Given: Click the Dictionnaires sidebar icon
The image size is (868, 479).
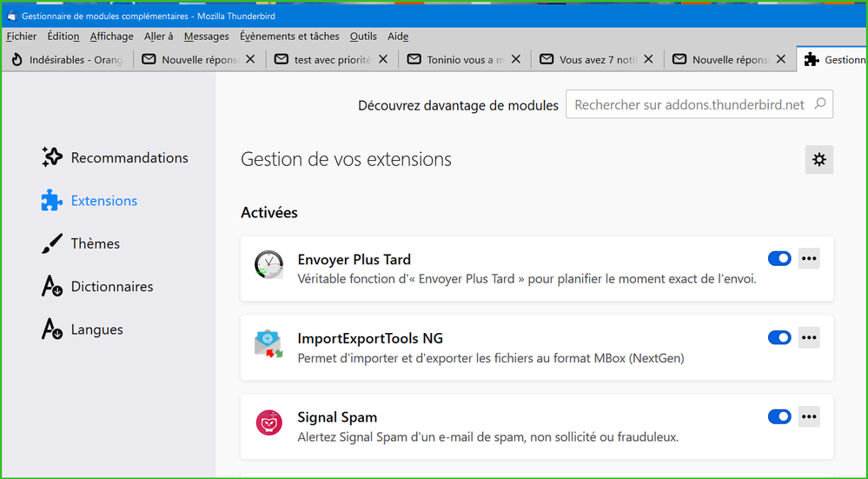Looking at the screenshot, I should point(52,287).
